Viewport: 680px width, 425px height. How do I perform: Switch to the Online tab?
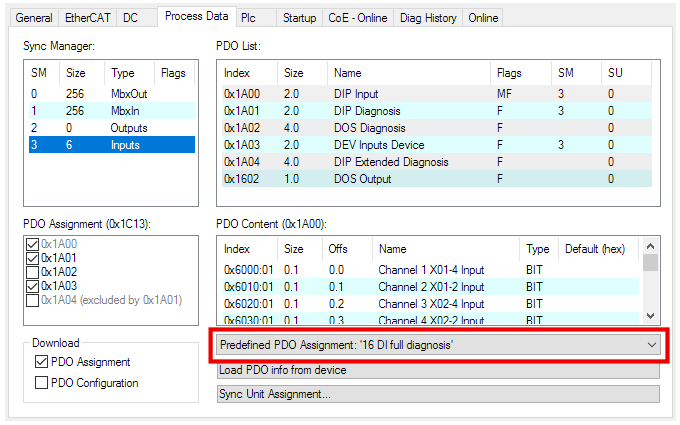pos(483,18)
